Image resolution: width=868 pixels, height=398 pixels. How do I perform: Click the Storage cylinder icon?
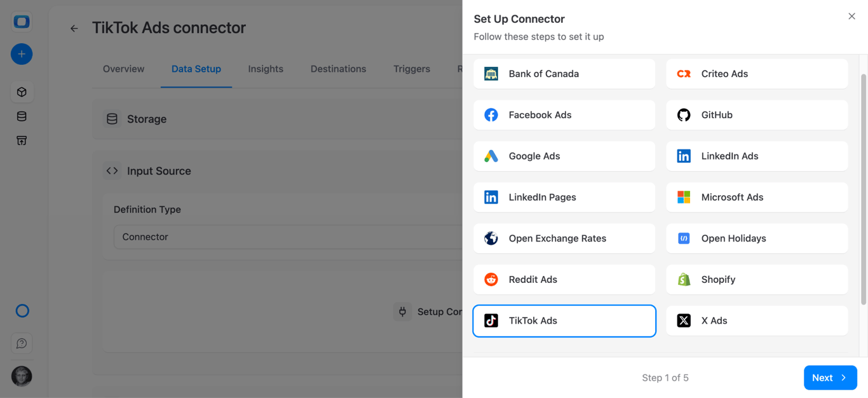[112, 119]
